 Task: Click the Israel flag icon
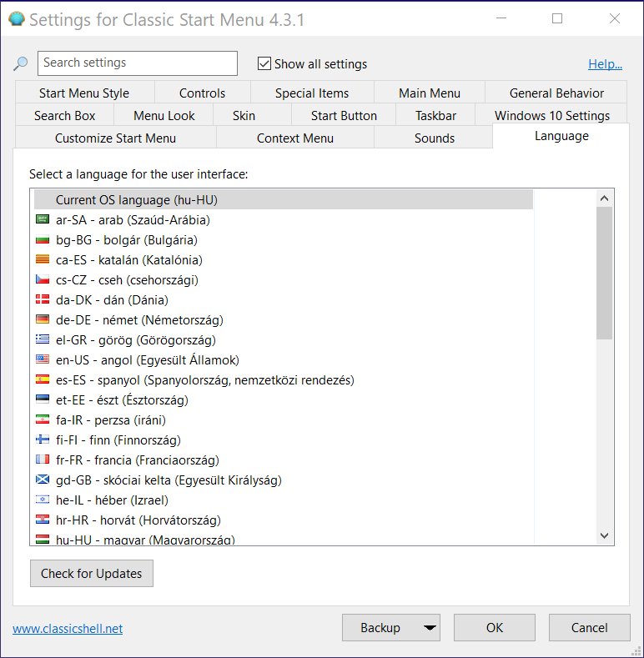point(43,500)
